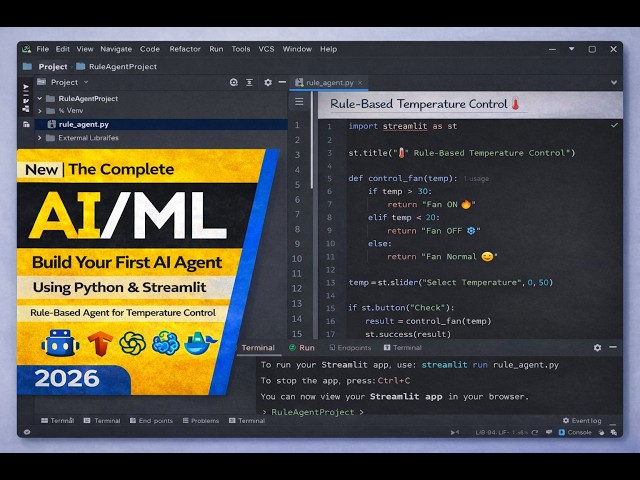Viewport: 640px width, 480px height.
Task: Click the '1 usage' inlay hint
Action: (476, 179)
